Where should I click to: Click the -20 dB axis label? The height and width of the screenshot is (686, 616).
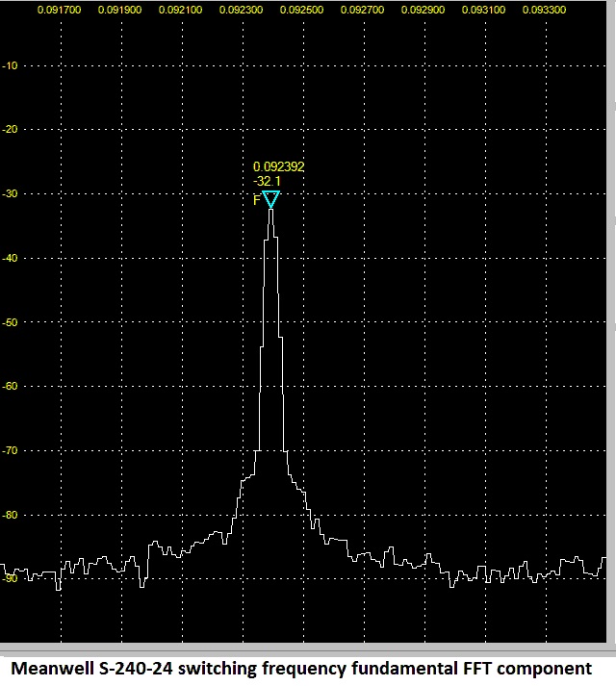click(10, 129)
